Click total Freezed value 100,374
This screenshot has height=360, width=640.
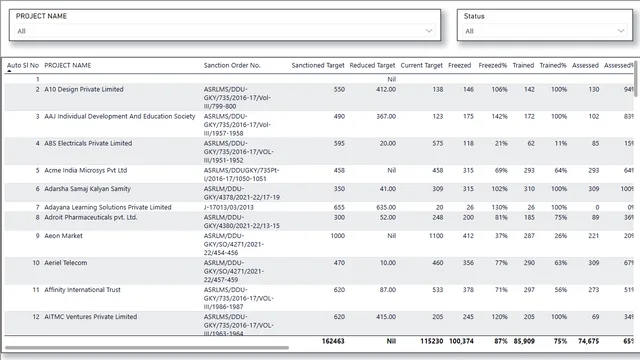point(461,341)
